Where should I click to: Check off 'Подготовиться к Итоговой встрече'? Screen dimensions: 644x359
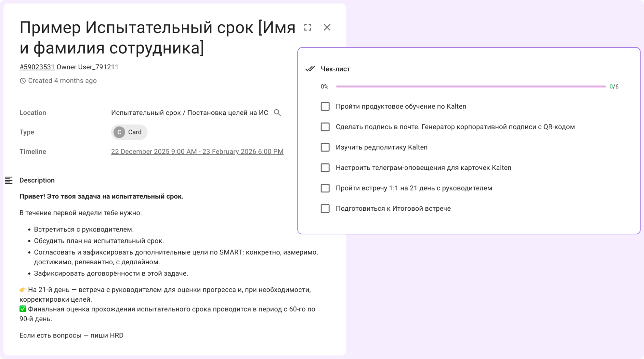click(x=324, y=209)
